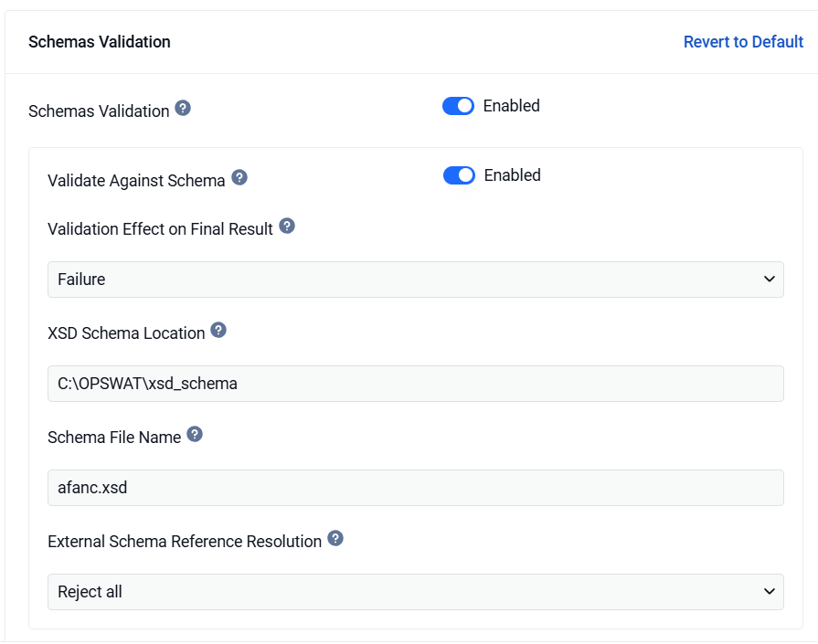Open the Failure validation effect dropdown
This screenshot has height=644, width=818.
(416, 280)
